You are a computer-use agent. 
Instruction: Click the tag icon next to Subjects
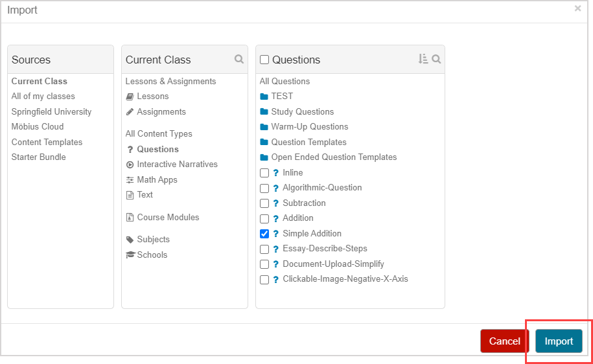click(130, 240)
